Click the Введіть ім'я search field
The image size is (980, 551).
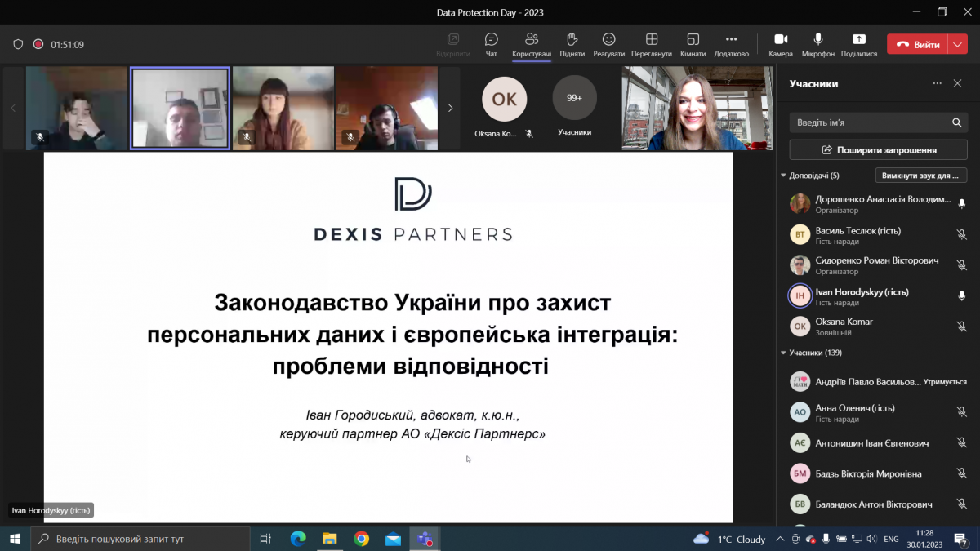[868, 122]
